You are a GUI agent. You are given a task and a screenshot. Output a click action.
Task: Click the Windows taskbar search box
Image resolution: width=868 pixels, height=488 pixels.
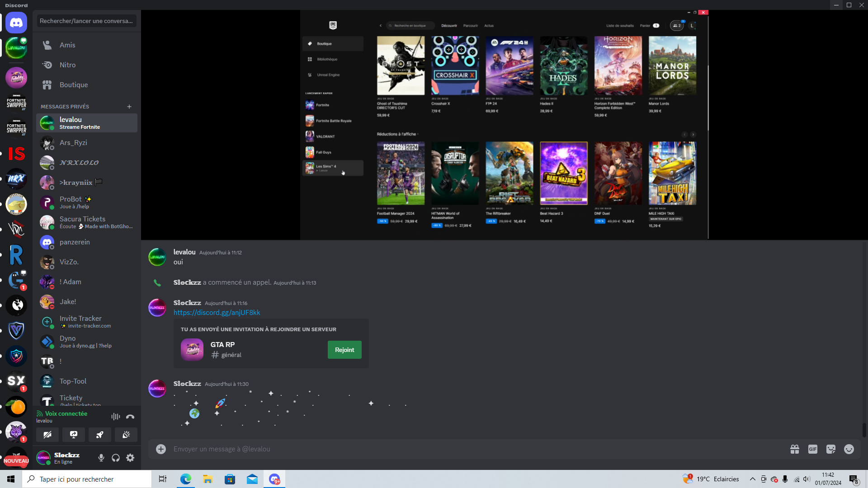coord(87,479)
